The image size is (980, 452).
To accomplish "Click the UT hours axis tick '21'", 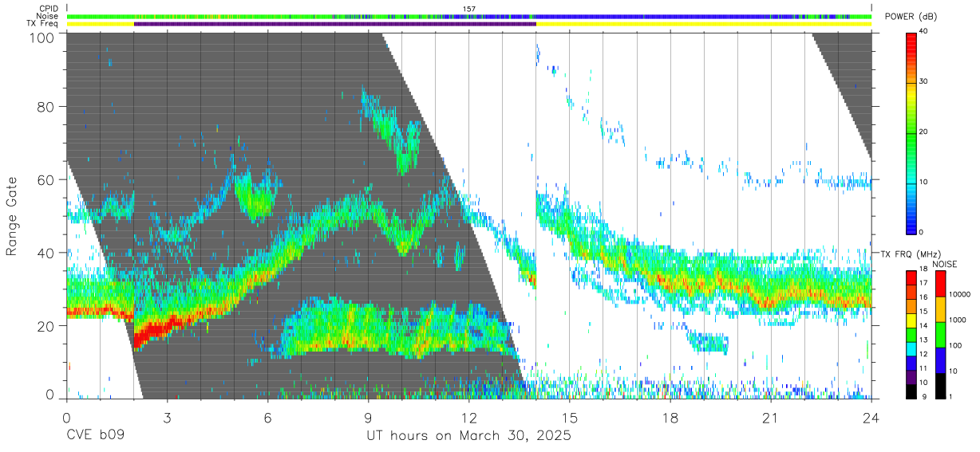I will [x=771, y=417].
